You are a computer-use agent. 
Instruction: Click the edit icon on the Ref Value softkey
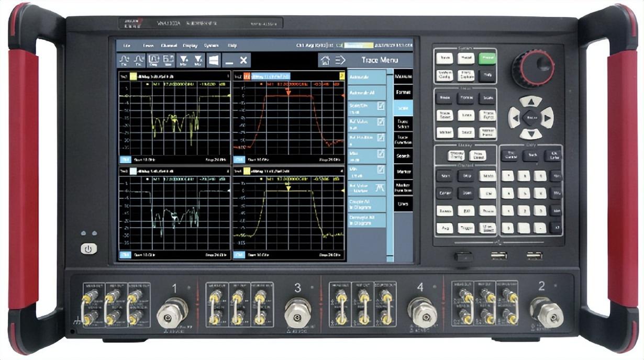(381, 122)
